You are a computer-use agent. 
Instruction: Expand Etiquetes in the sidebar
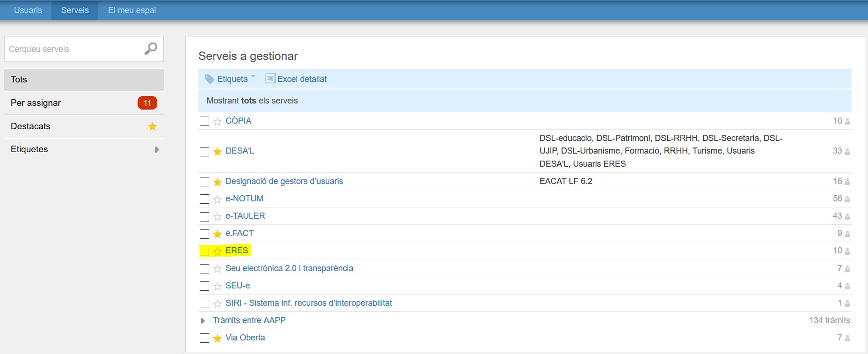pos(157,149)
